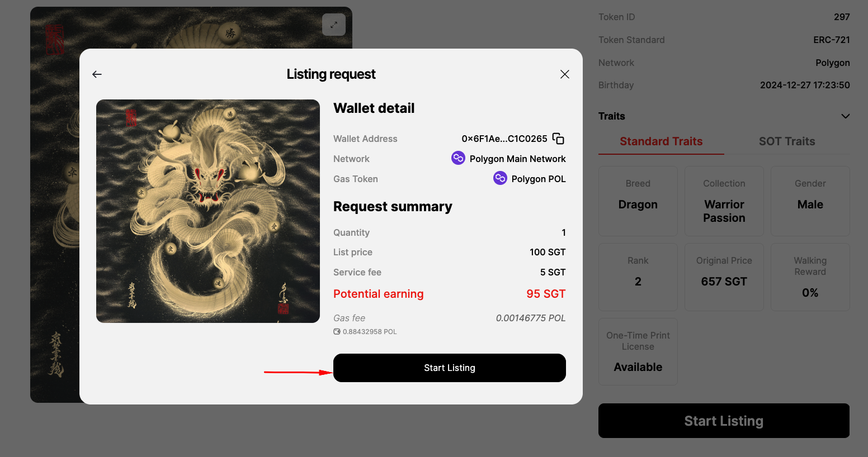Click the Gender Male trait card
Viewport: 868px width, 457px height.
[x=810, y=201]
